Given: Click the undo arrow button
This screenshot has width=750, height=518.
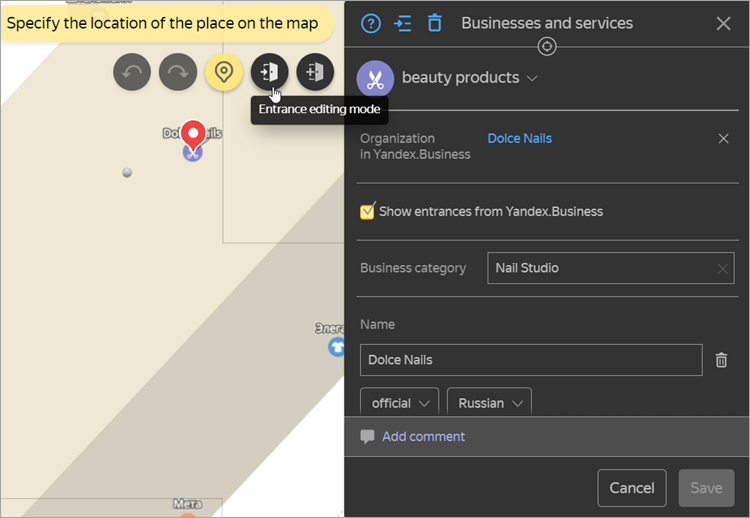Looking at the screenshot, I should [x=132, y=72].
